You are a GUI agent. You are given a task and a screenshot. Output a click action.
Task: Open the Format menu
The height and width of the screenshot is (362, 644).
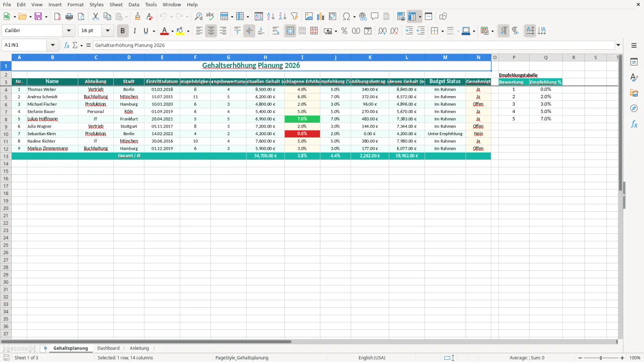(x=76, y=4)
